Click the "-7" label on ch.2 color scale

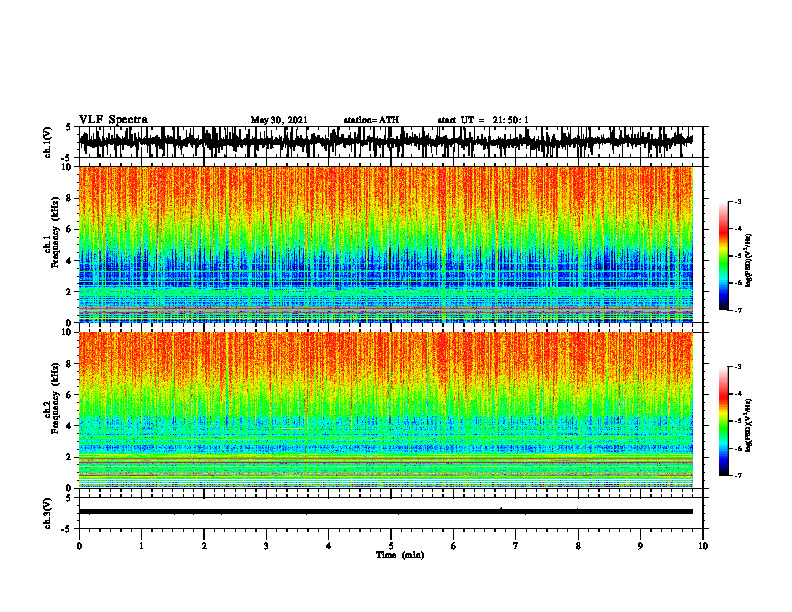738,475
